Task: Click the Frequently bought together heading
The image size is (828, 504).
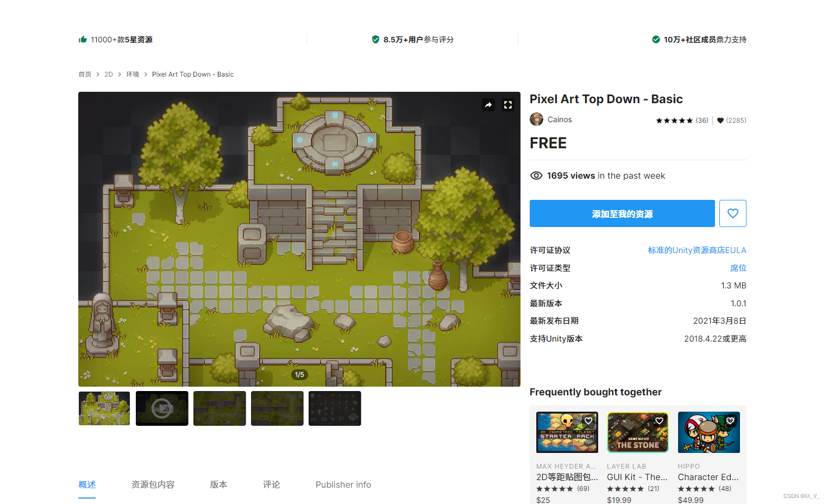Action: 595,392
